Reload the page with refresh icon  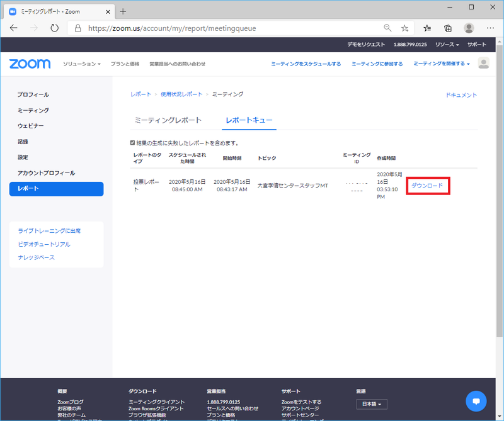[x=54, y=28]
